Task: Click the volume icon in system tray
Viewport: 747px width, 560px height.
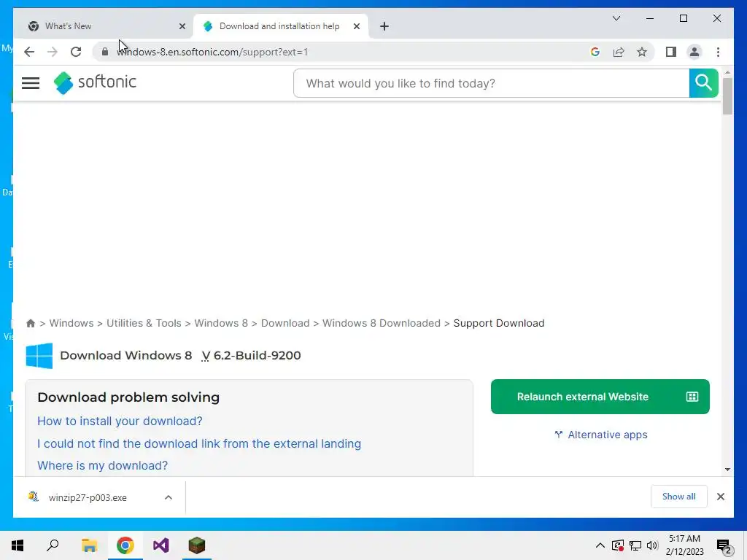Action: click(652, 545)
